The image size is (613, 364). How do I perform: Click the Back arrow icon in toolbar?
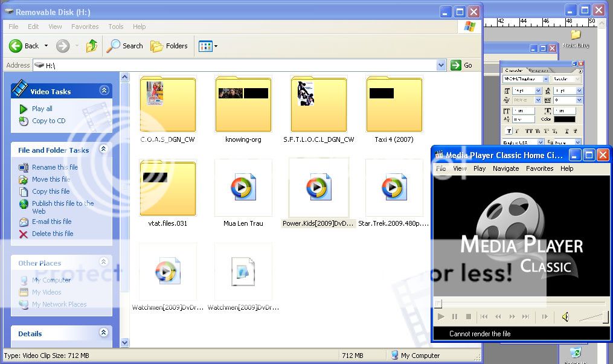tap(16, 46)
